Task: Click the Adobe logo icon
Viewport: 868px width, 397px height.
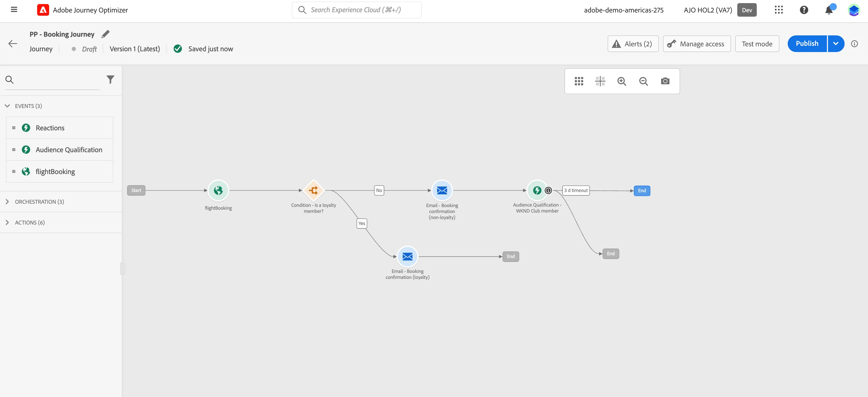Action: [x=43, y=10]
